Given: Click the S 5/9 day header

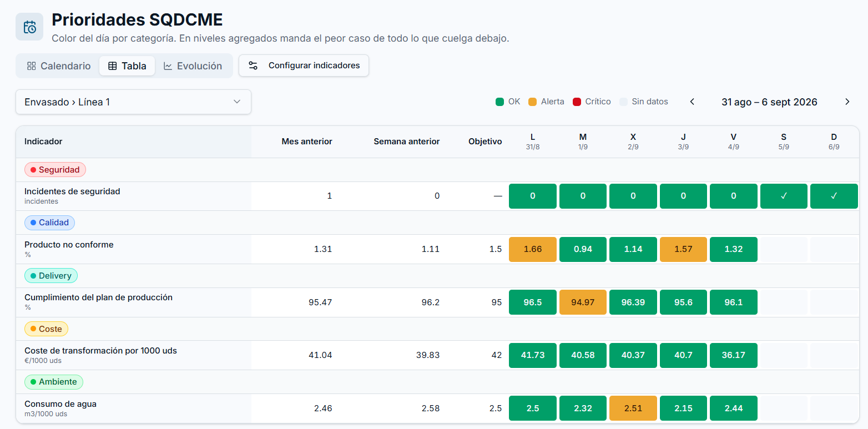Looking at the screenshot, I should click(784, 142).
